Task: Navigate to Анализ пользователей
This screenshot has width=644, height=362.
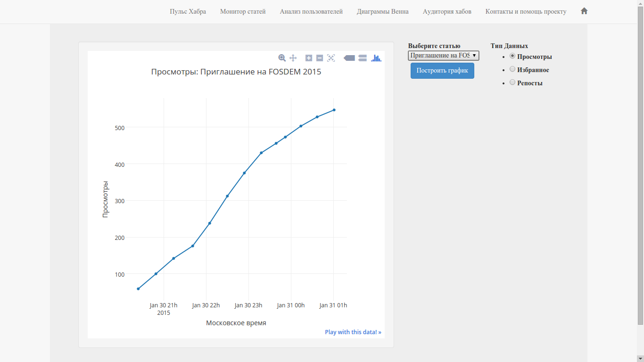Action: tap(311, 11)
